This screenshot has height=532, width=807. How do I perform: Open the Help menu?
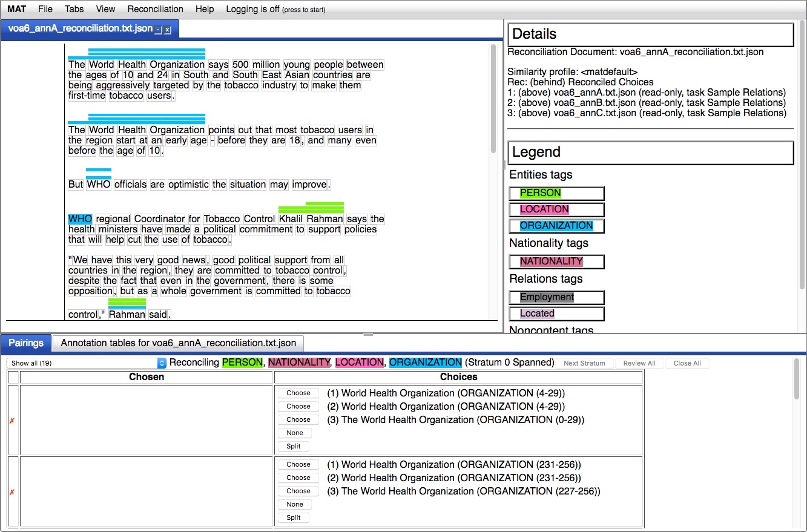point(205,9)
